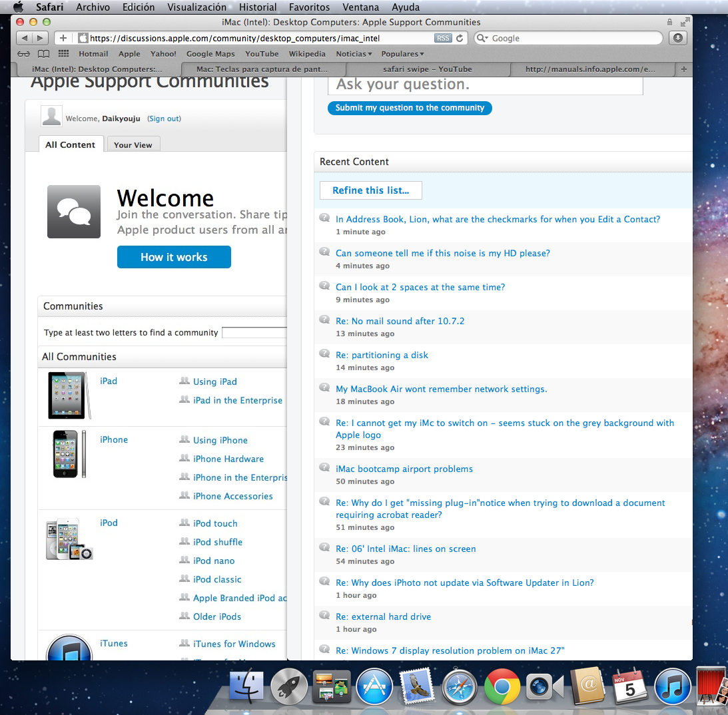This screenshot has width=728, height=715.
Task: Open Address Book from the Dock
Action: 587,686
